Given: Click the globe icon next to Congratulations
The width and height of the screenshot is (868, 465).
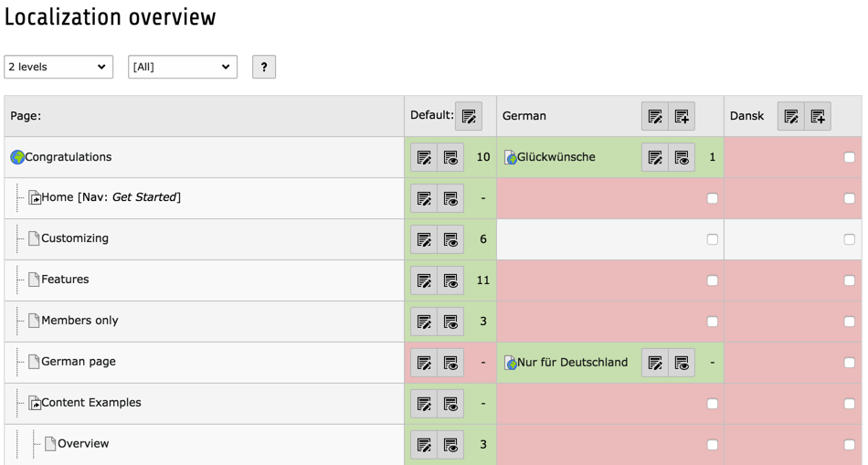Looking at the screenshot, I should (17, 157).
